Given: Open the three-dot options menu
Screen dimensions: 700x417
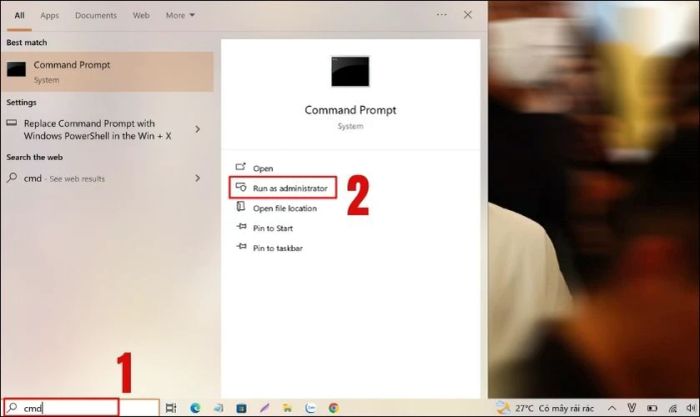Looking at the screenshot, I should (442, 15).
